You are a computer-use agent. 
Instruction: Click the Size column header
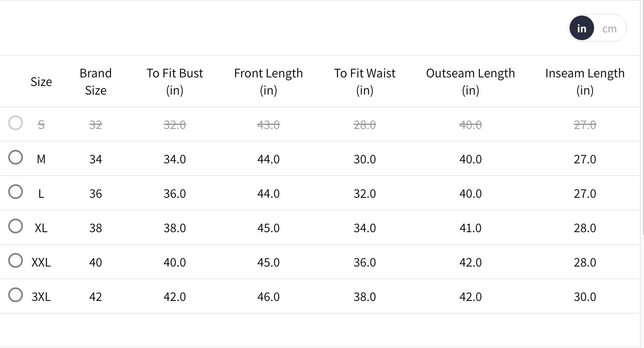tap(41, 82)
